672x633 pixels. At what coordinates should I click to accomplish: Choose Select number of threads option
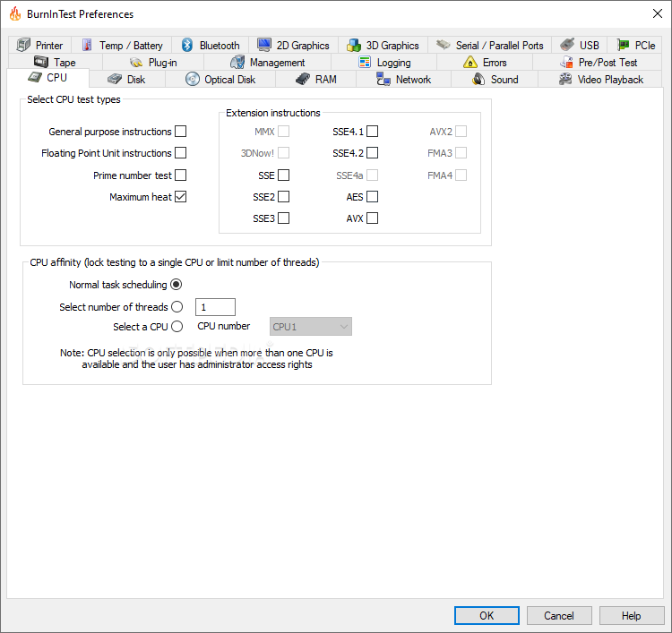pos(177,306)
